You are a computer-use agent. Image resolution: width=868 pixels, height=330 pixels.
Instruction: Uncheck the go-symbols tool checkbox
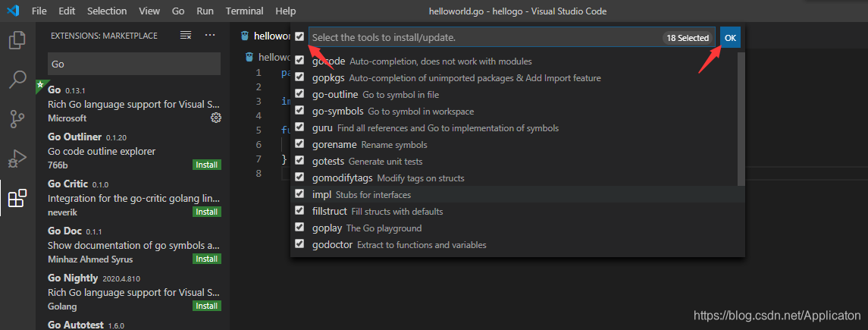pyautogui.click(x=299, y=111)
